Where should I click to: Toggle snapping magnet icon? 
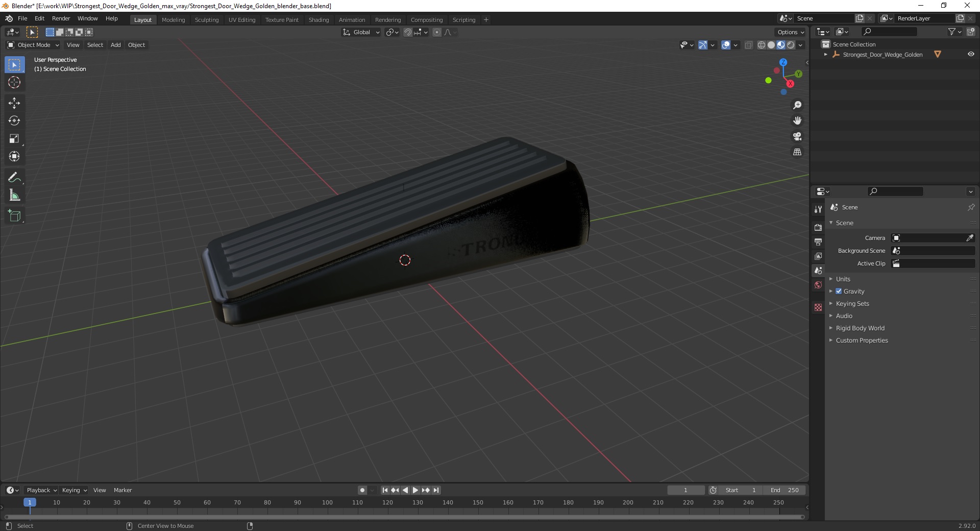408,32
